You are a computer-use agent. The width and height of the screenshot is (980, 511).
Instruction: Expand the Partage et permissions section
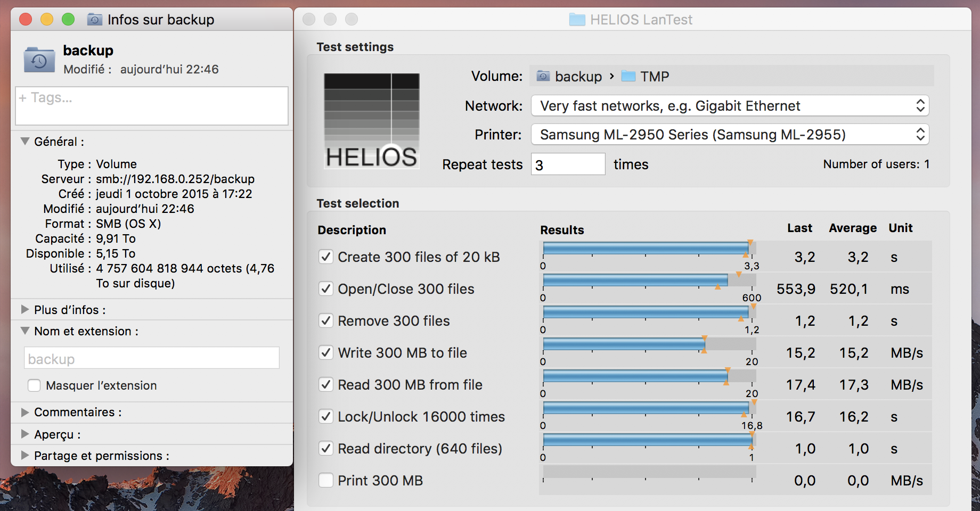point(24,455)
